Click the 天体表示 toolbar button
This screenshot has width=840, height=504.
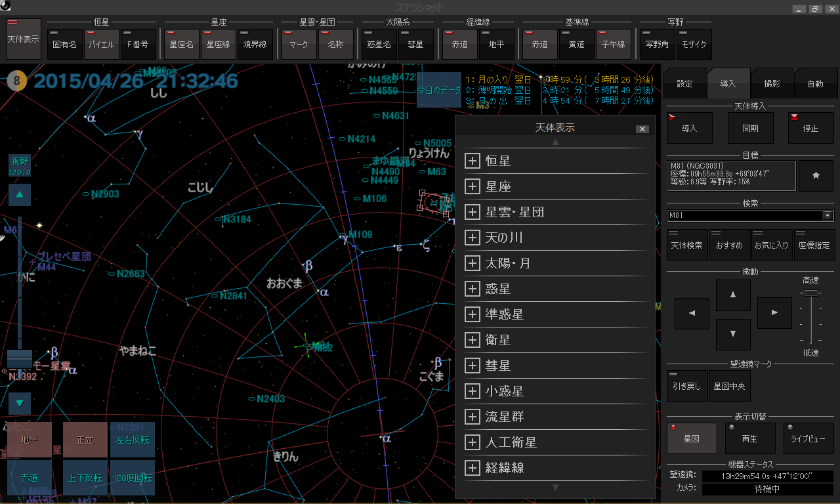[23, 39]
